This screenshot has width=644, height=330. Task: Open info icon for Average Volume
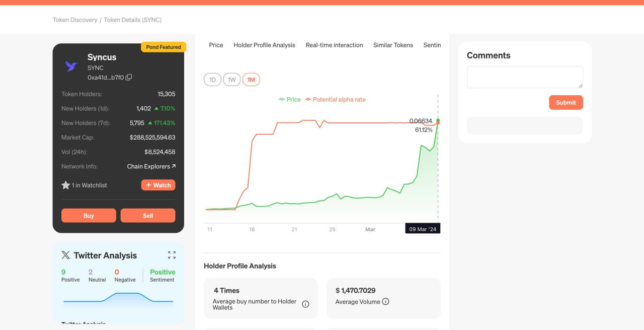pyautogui.click(x=385, y=302)
